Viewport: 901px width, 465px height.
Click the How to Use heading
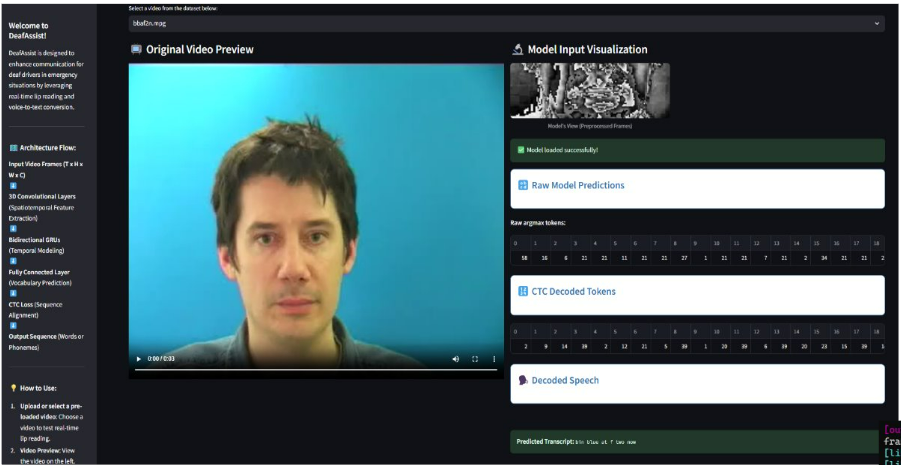(x=38, y=388)
